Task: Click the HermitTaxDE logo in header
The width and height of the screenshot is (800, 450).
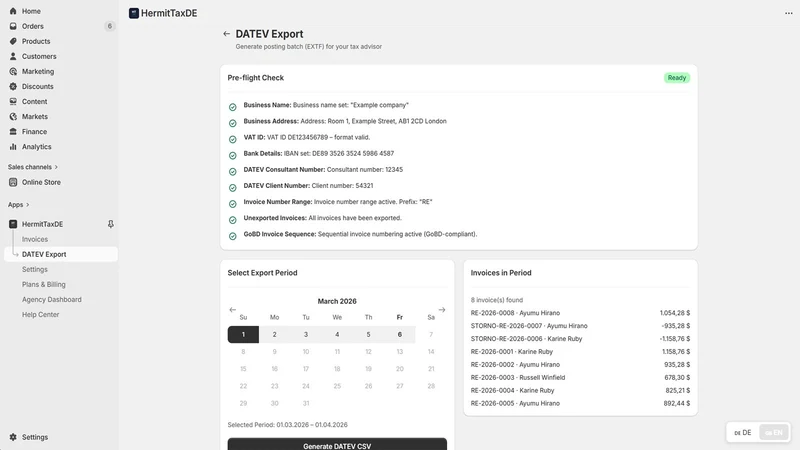Action: 134,13
